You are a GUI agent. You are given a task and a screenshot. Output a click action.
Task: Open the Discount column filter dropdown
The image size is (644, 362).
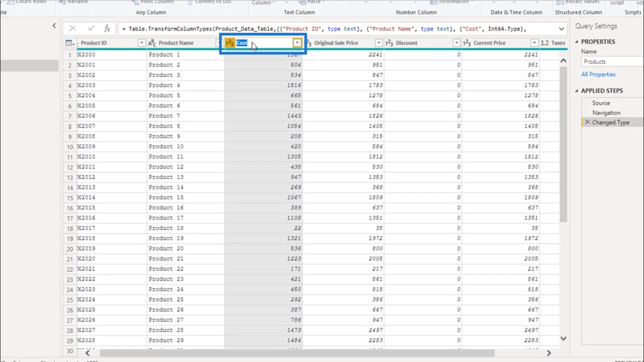pyautogui.click(x=456, y=43)
